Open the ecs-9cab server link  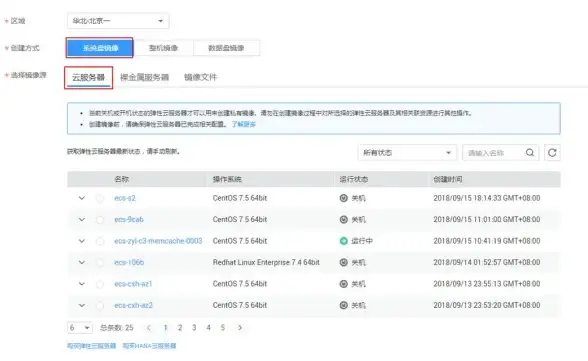pos(129,219)
